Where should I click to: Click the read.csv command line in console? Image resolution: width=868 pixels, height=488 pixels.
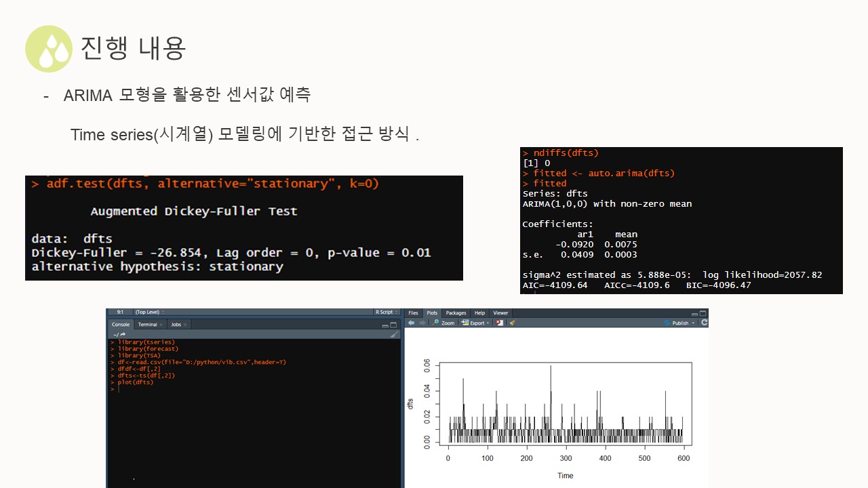pos(198,362)
